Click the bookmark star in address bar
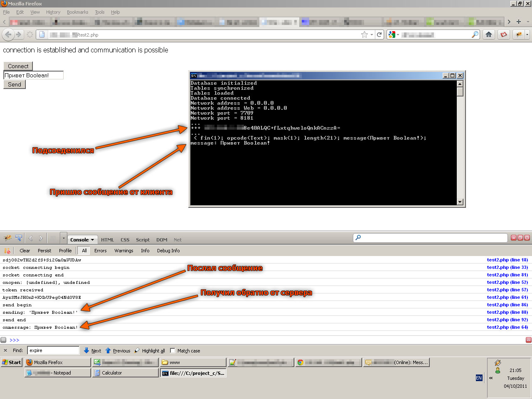 (x=365, y=34)
